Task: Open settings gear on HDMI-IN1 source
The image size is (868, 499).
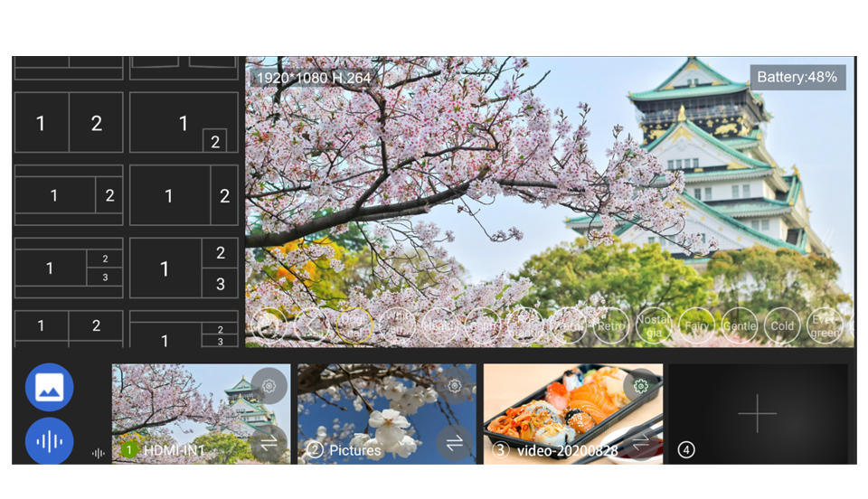Action: click(x=269, y=385)
